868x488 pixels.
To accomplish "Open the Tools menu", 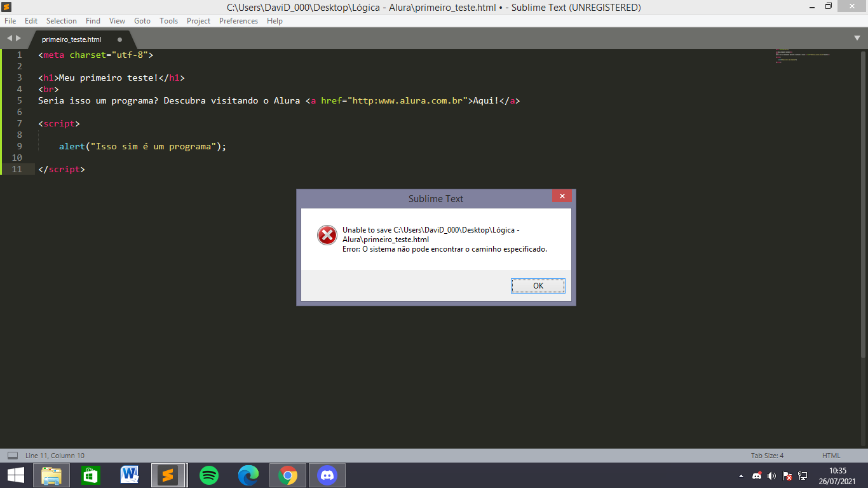I will click(x=168, y=21).
